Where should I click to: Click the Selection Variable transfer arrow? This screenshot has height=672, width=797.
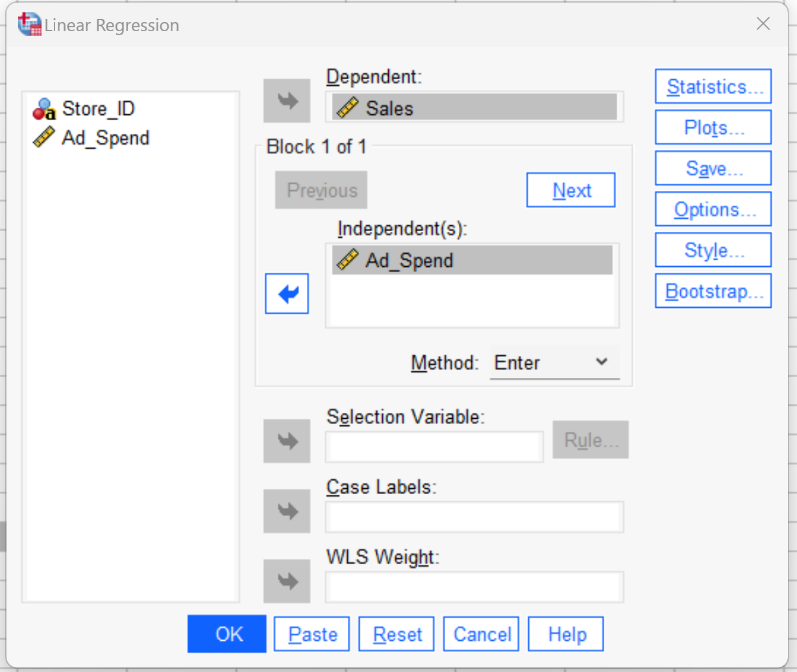click(x=286, y=441)
